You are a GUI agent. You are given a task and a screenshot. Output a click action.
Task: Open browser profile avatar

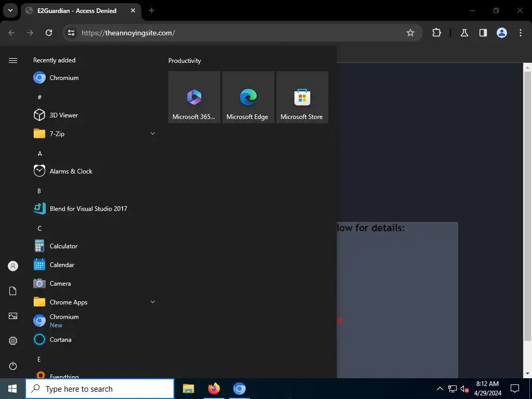tap(501, 33)
